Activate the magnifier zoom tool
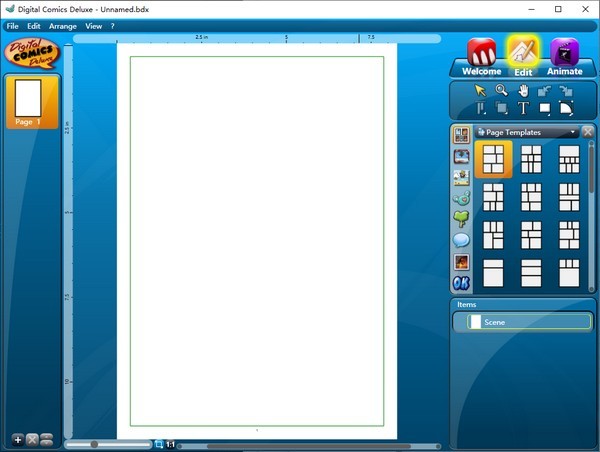The width and height of the screenshot is (600, 452). click(501, 90)
